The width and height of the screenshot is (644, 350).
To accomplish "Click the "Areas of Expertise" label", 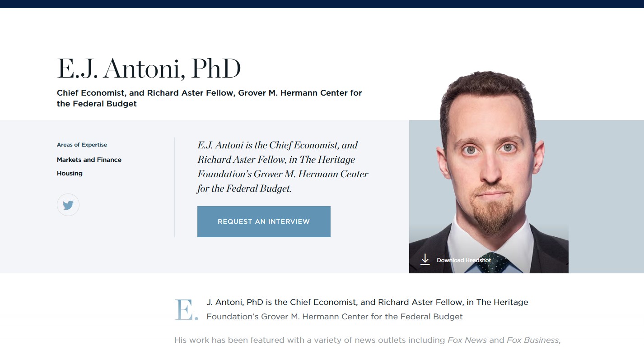I will click(82, 145).
